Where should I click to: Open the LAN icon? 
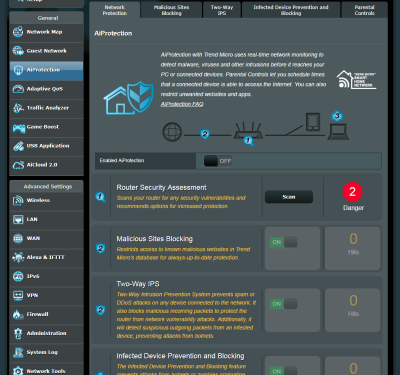[x=18, y=219]
